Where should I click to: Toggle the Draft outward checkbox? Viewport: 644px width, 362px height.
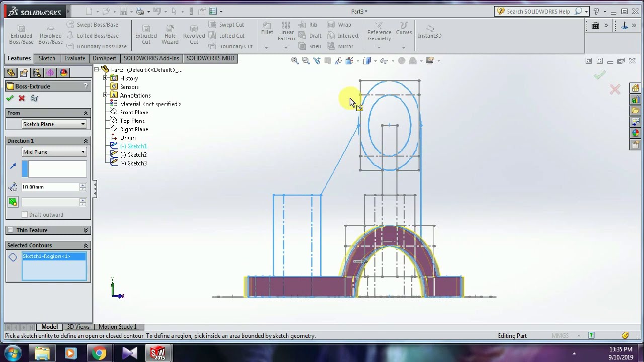(25, 215)
